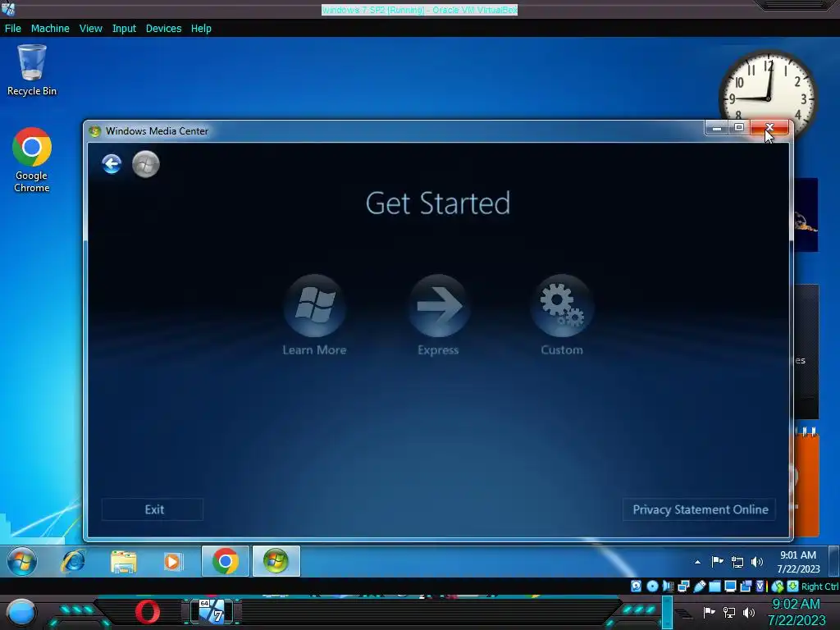Open the Help menu

click(201, 29)
